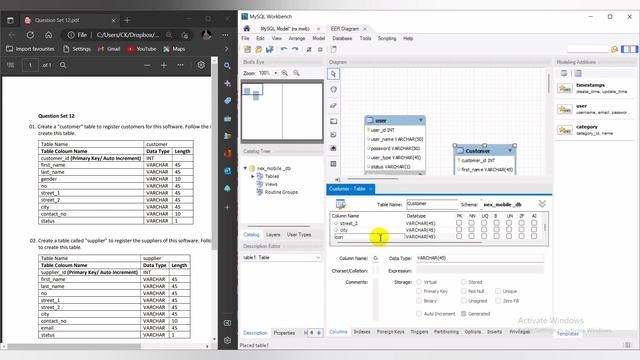Open the Arrange menu
640x360 pixels.
click(297, 38)
